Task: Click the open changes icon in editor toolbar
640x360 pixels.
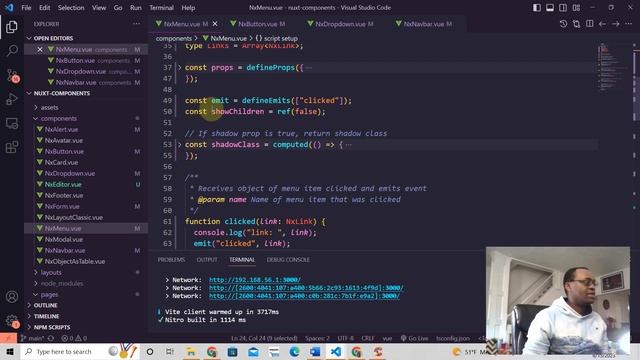Action: 576,24
